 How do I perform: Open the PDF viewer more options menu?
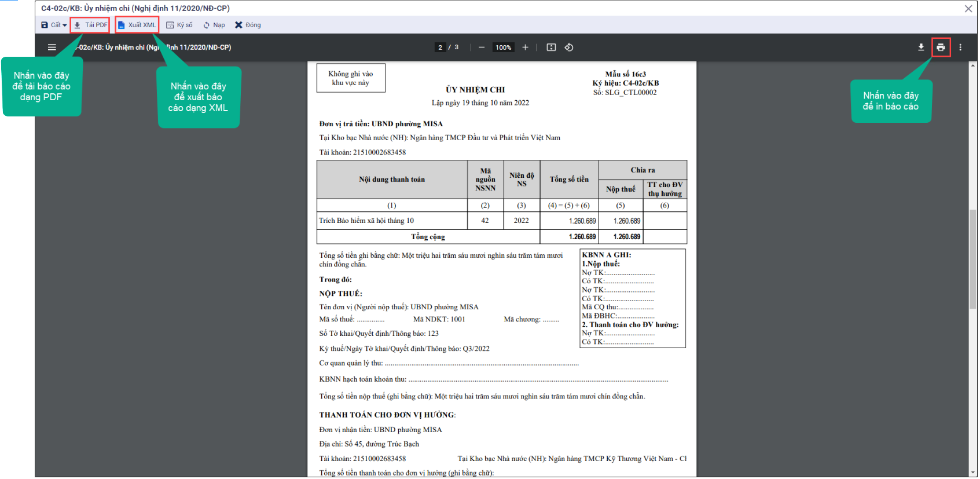(960, 47)
